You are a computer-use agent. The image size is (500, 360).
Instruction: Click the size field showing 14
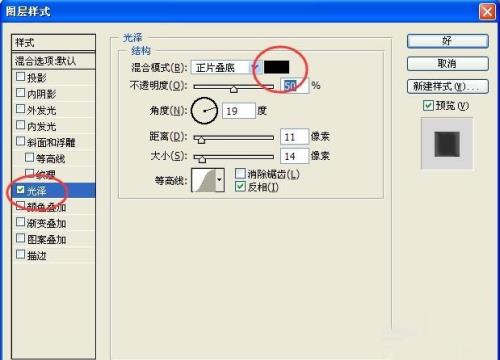click(294, 156)
